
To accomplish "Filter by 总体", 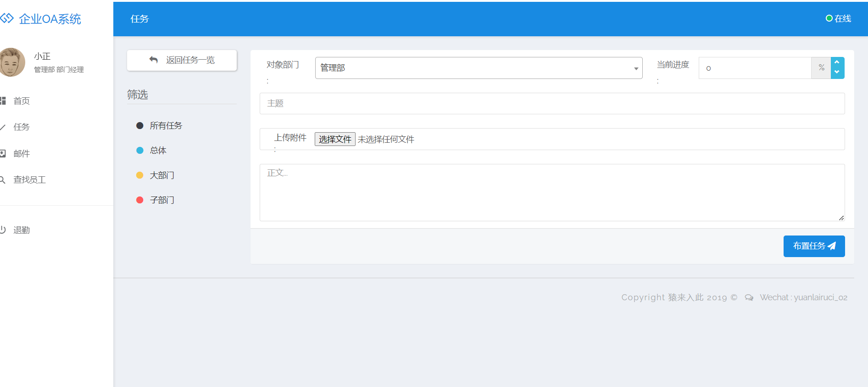I will tap(158, 150).
